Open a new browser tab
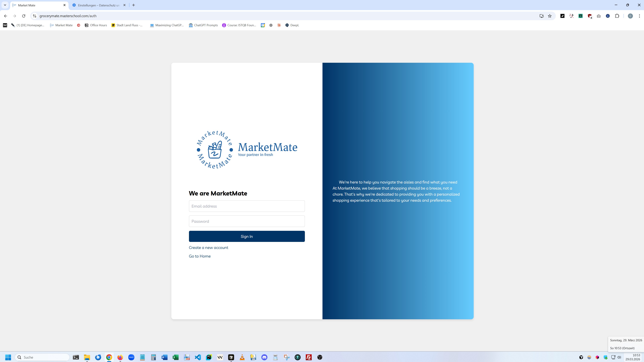This screenshot has height=362, width=644. tap(134, 5)
